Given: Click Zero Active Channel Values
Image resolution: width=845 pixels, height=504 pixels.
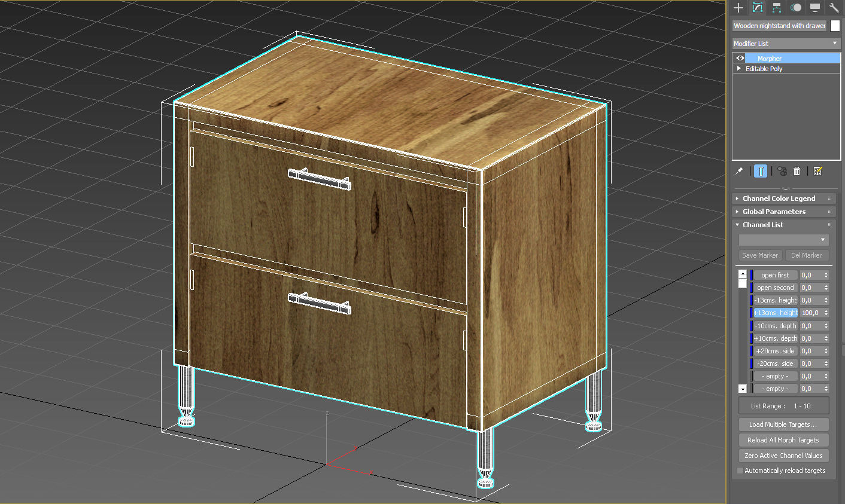Looking at the screenshot, I should point(784,456).
